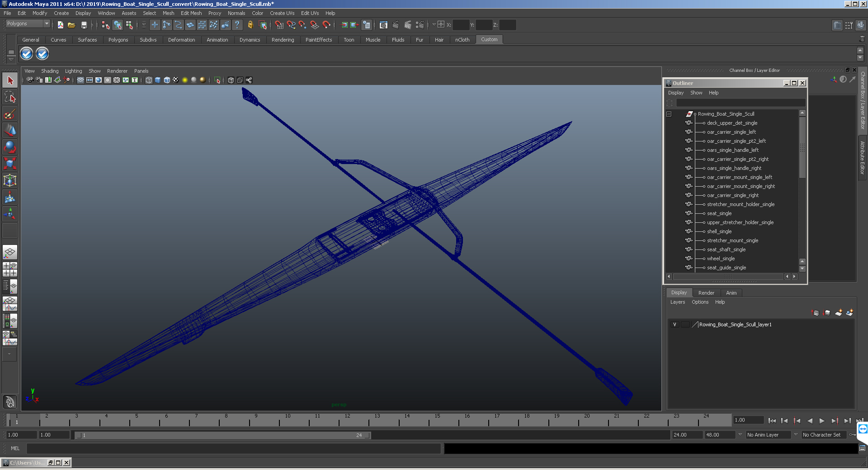868x470 pixels.
Task: Open the dropdown arrow left of the input-box icon
Action: pyautogui.click(x=434, y=24)
